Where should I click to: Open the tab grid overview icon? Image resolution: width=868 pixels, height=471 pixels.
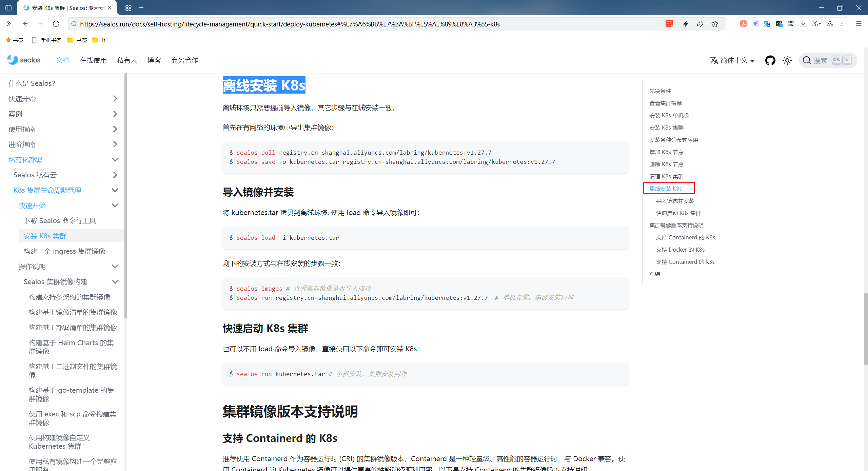pyautogui.click(x=128, y=7)
